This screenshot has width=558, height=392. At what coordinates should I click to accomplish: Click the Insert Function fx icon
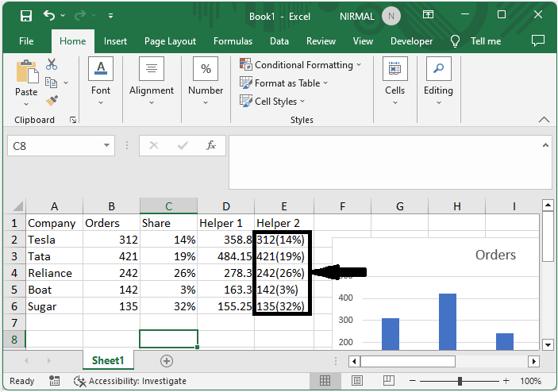[211, 146]
